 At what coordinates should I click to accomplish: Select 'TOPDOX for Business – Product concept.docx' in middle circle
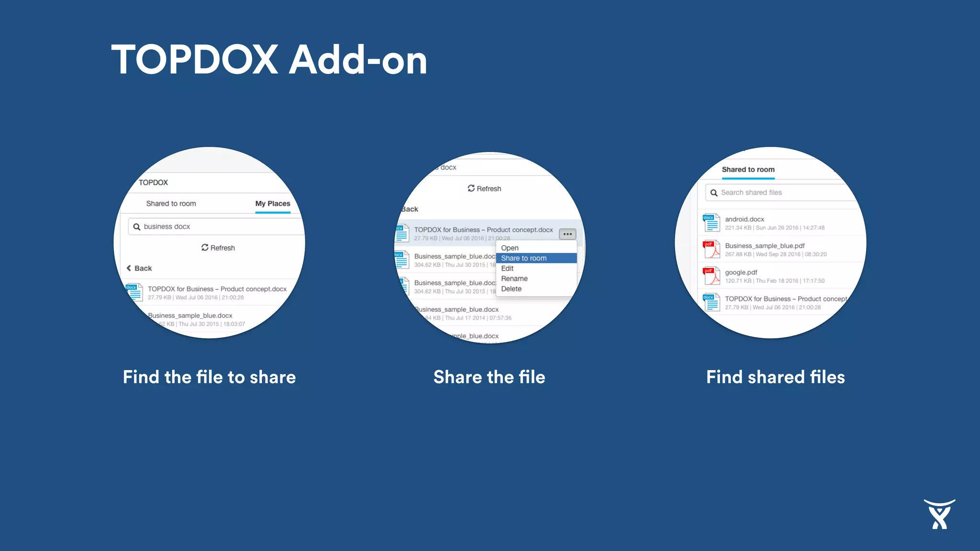[483, 230]
